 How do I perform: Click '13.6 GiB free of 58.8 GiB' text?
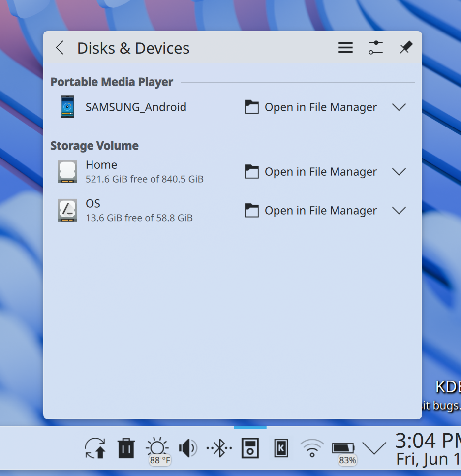[139, 218]
